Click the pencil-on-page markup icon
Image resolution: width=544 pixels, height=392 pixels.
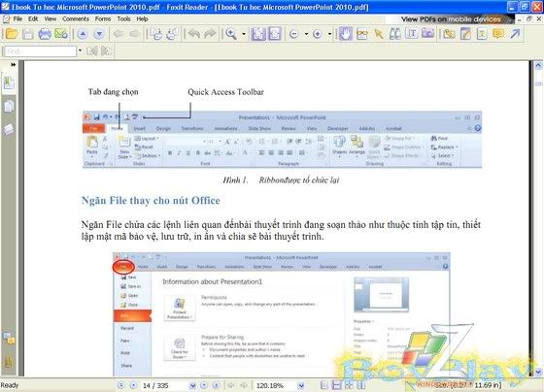[465, 34]
